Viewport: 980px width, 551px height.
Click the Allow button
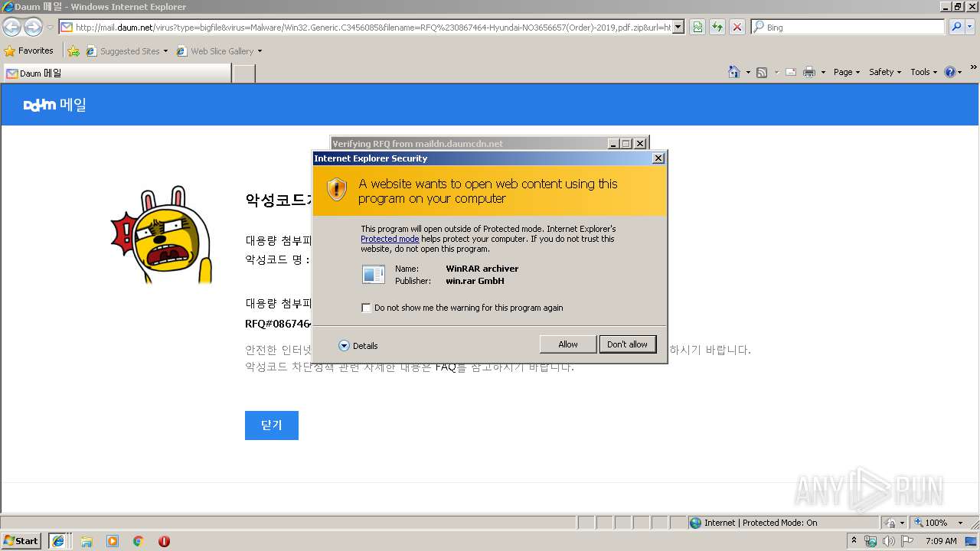[568, 344]
